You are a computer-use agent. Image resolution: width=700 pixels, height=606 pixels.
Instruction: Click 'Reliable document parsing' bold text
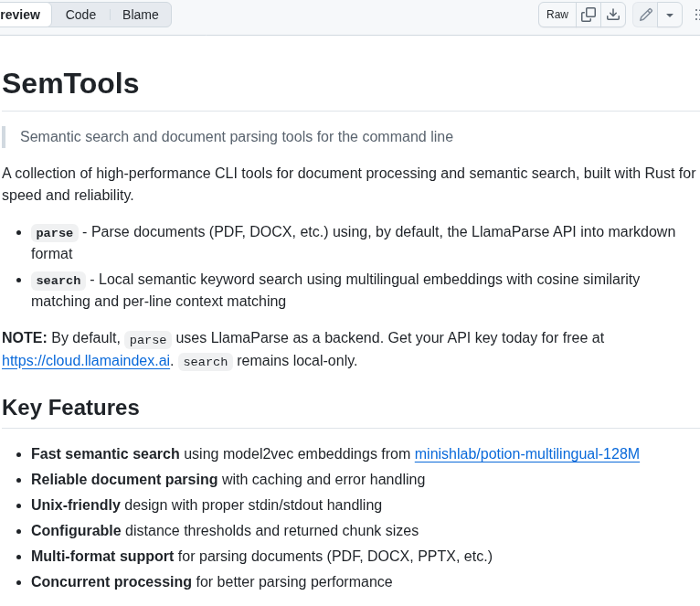pyautogui.click(x=124, y=479)
